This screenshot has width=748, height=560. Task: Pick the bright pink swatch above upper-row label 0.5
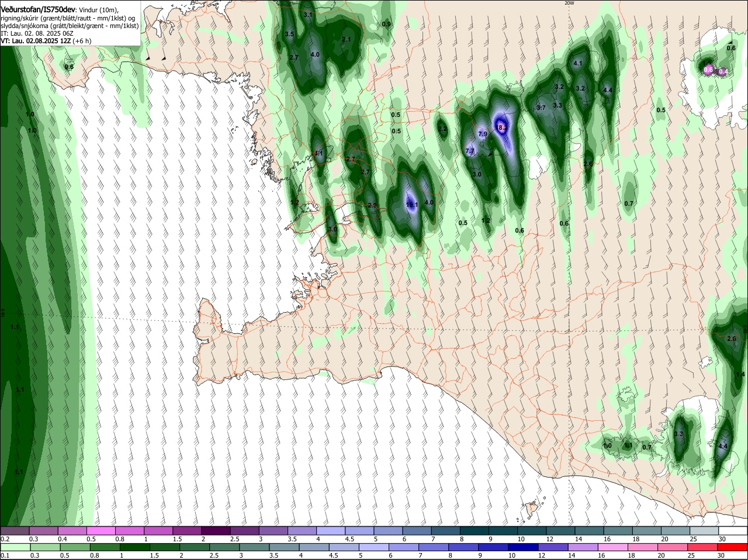[x=101, y=531]
